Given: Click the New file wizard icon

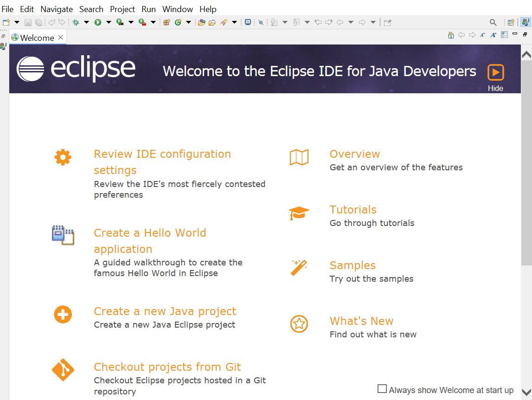Looking at the screenshot, I should click(6, 22).
